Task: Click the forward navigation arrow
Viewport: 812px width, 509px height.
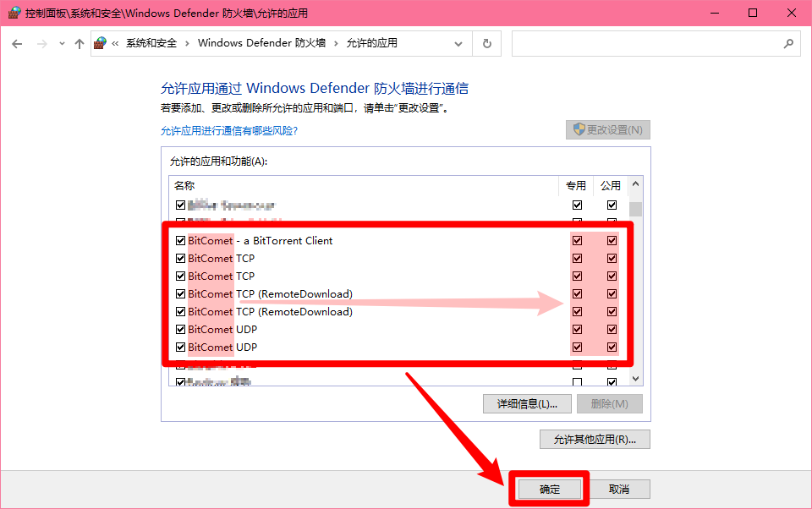Action: point(42,44)
